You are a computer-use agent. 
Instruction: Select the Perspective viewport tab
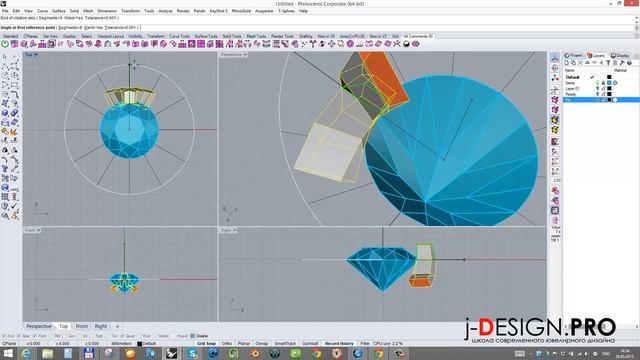click(39, 326)
